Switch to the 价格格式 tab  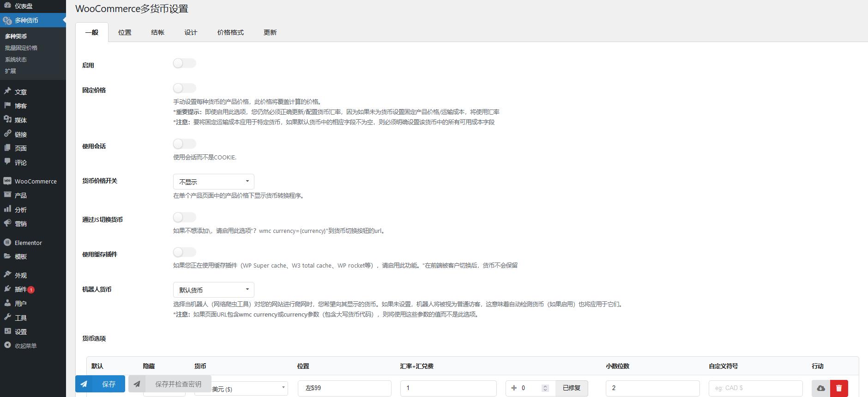(230, 32)
